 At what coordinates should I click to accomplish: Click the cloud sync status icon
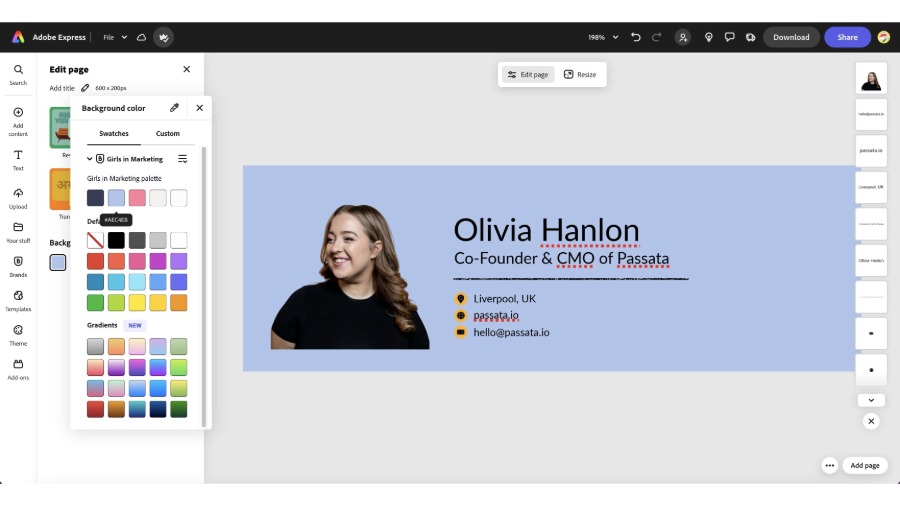coord(141,37)
